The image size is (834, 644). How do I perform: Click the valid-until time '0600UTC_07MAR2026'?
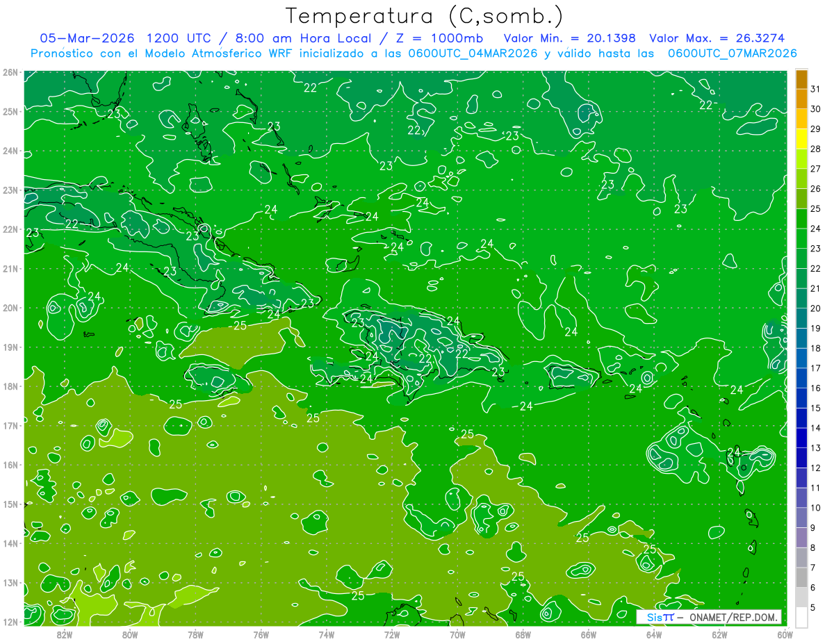pos(732,53)
